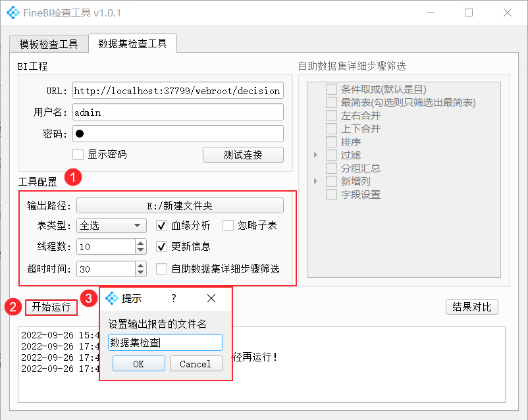Expand the 过滤 tree node arrow
Image resolution: width=528 pixels, height=420 pixels.
[x=315, y=155]
